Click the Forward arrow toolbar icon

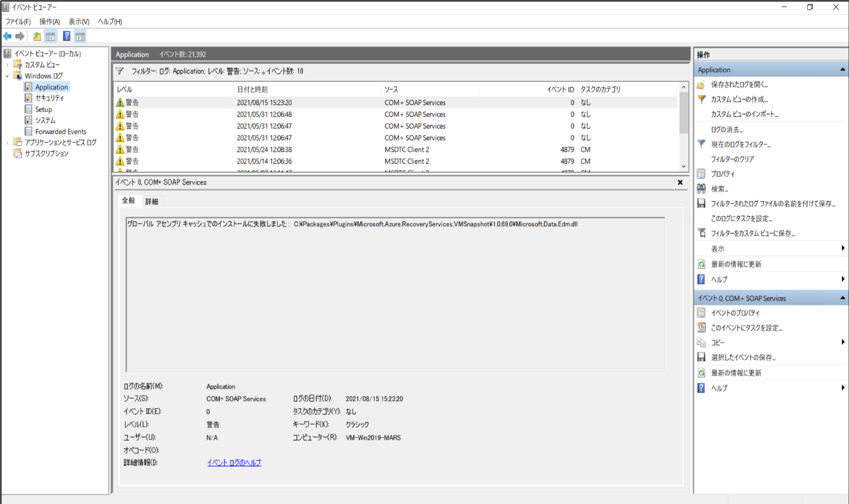(x=20, y=36)
